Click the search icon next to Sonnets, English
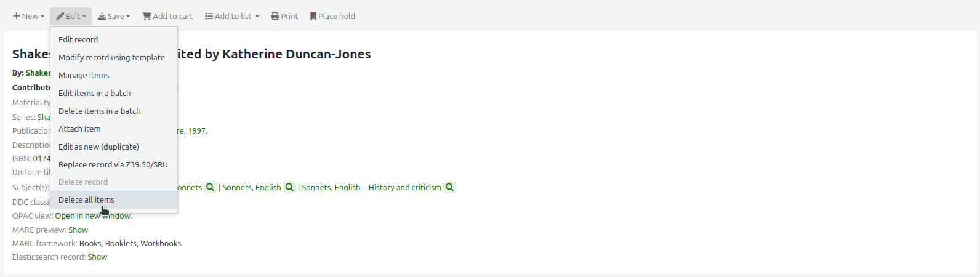 point(289,187)
